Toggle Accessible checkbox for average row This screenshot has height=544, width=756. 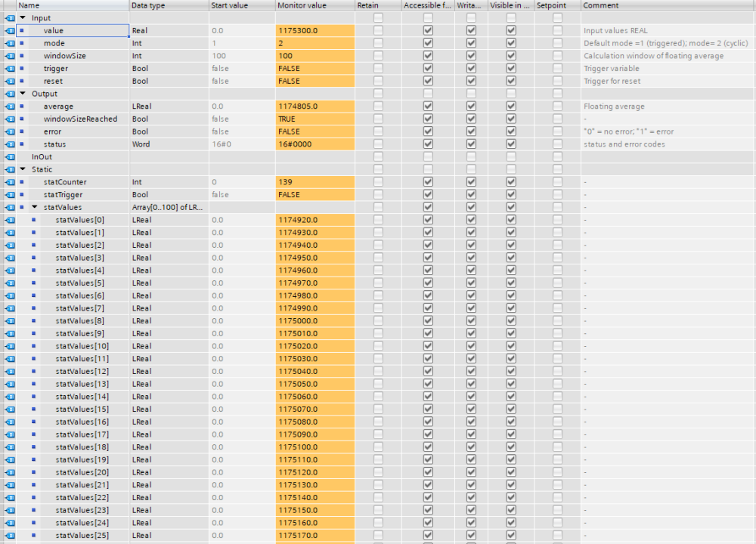point(428,106)
